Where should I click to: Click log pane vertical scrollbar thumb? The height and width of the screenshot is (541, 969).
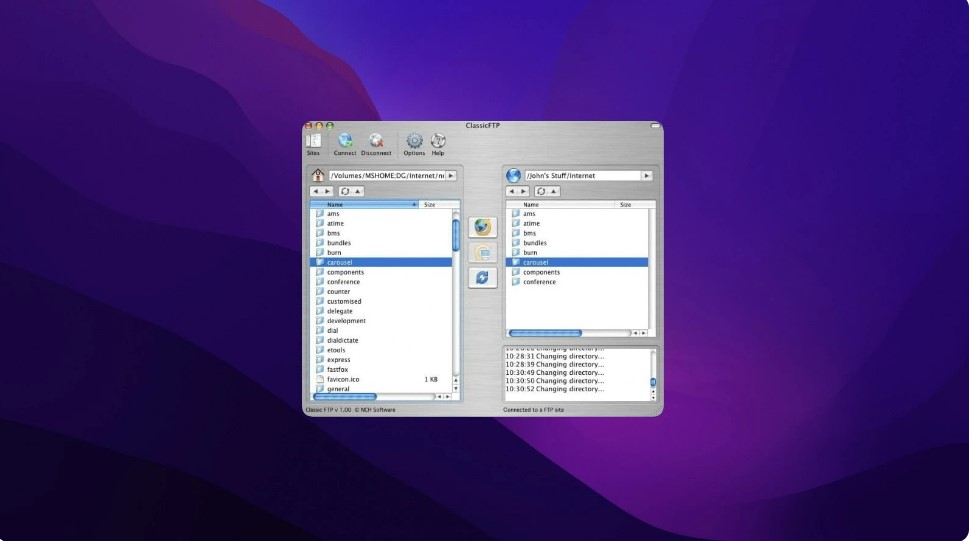pos(653,382)
